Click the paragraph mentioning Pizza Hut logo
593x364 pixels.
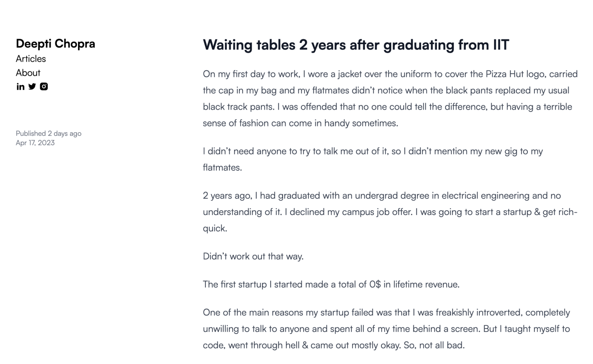[x=390, y=98]
